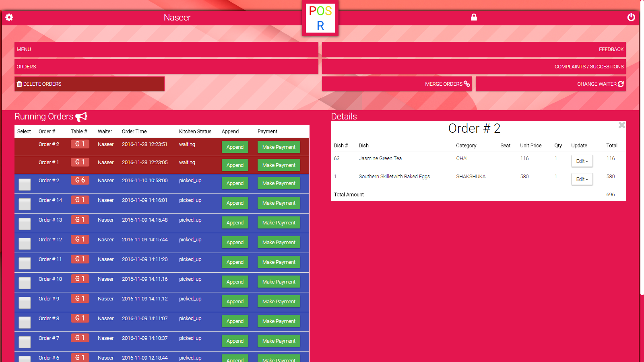Make Payment for Order # 13
The width and height of the screenshot is (644, 362).
(x=279, y=223)
